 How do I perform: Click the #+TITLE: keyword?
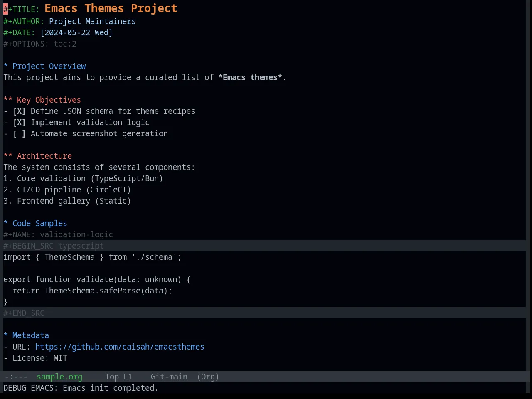(x=22, y=10)
